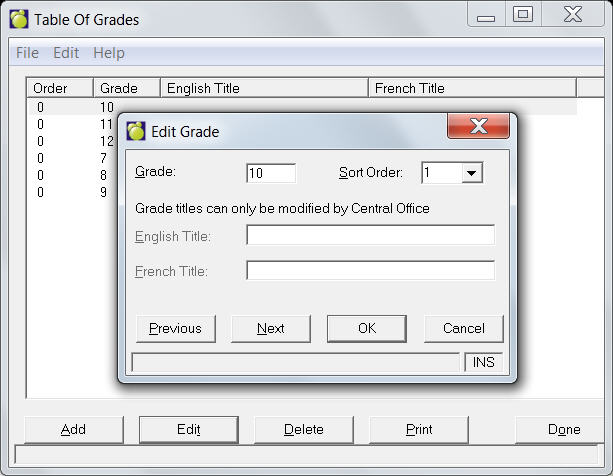Click the Grade input field

coord(271,174)
